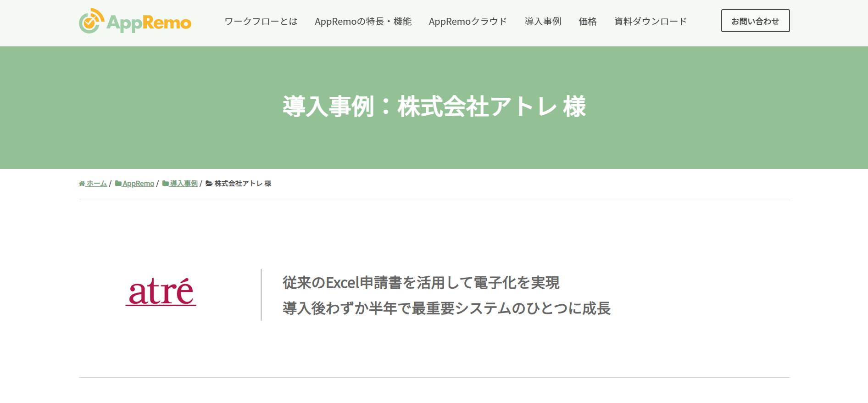Click the current breadcrumb 株式会社アトレ 様
This screenshot has height=403, width=868.
pyautogui.click(x=243, y=184)
